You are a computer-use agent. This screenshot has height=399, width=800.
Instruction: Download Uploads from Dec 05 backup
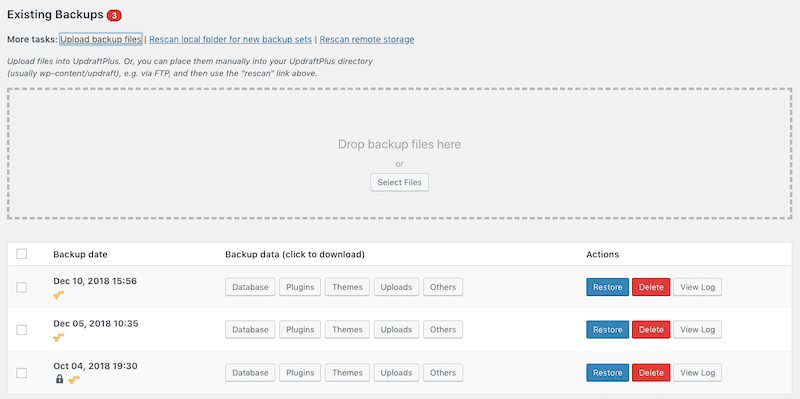(x=396, y=330)
